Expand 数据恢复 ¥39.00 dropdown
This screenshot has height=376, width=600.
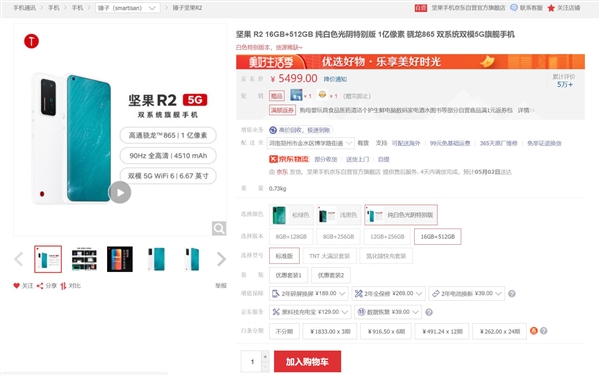pos(388,313)
